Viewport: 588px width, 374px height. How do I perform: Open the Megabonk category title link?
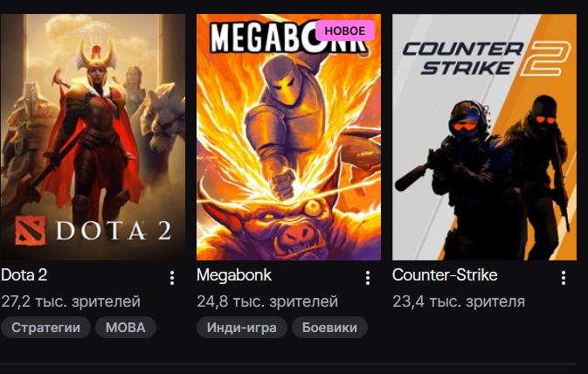click(x=234, y=275)
